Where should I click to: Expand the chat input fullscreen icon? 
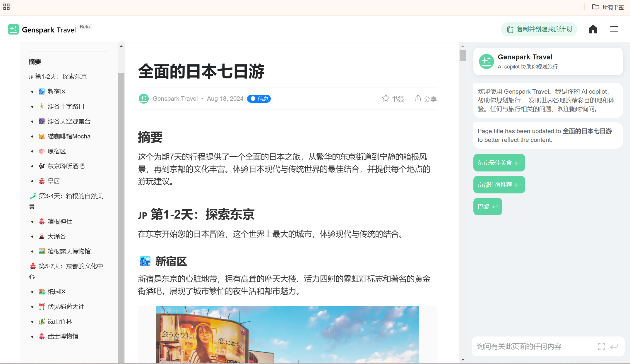click(601, 346)
